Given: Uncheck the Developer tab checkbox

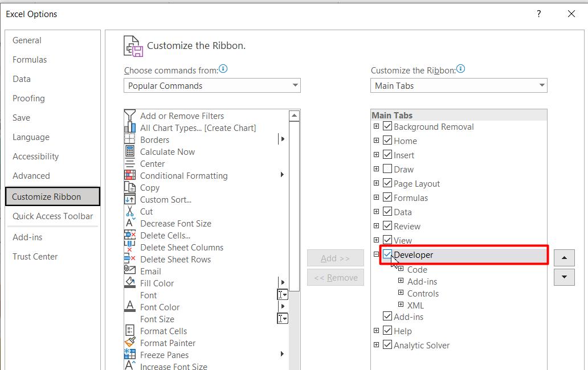Looking at the screenshot, I should tap(387, 254).
